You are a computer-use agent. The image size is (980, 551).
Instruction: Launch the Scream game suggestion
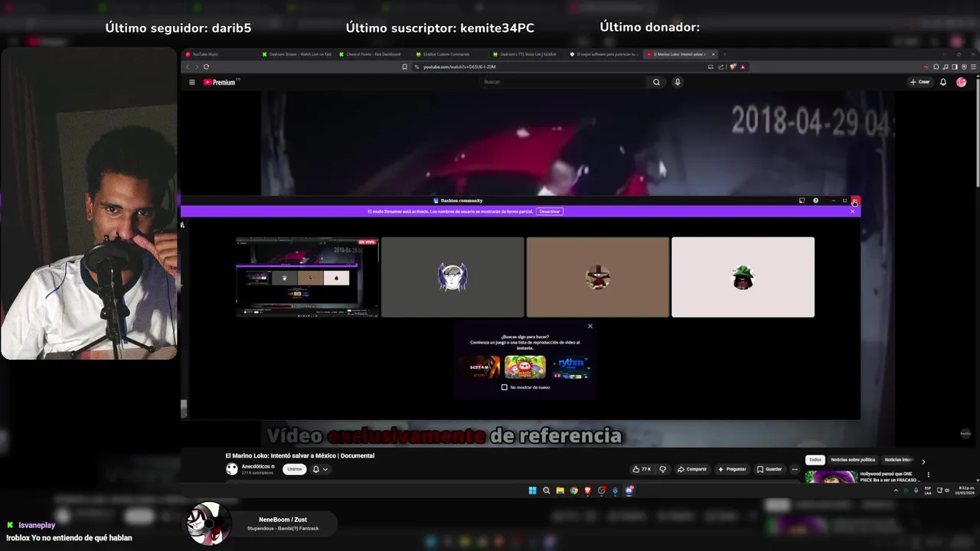tap(480, 367)
